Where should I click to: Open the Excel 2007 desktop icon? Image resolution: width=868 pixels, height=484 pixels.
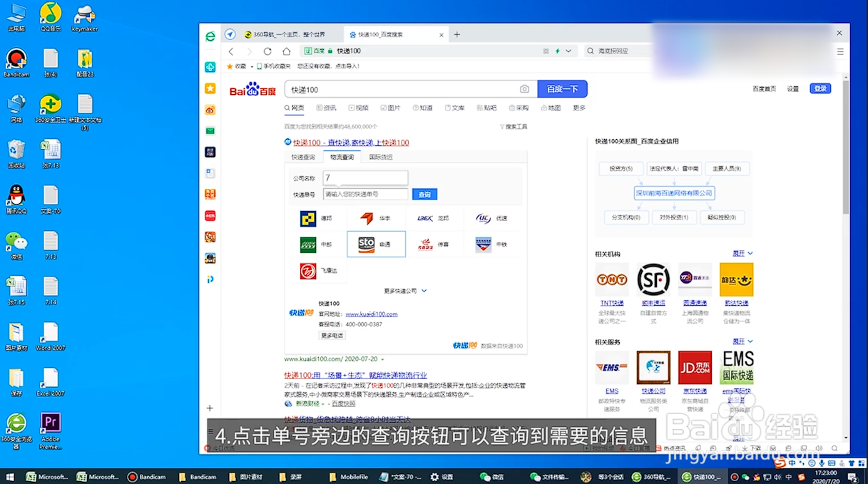pyautogui.click(x=51, y=382)
